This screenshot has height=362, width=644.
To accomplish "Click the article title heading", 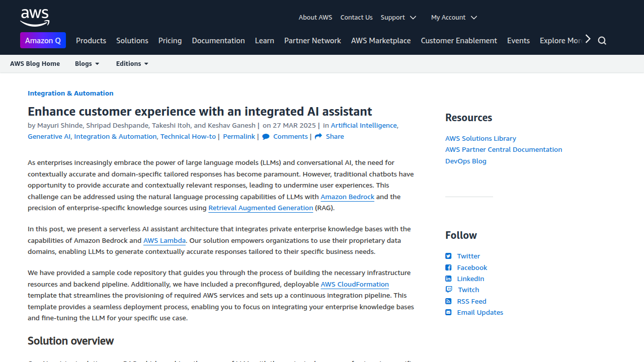I will point(200,112).
